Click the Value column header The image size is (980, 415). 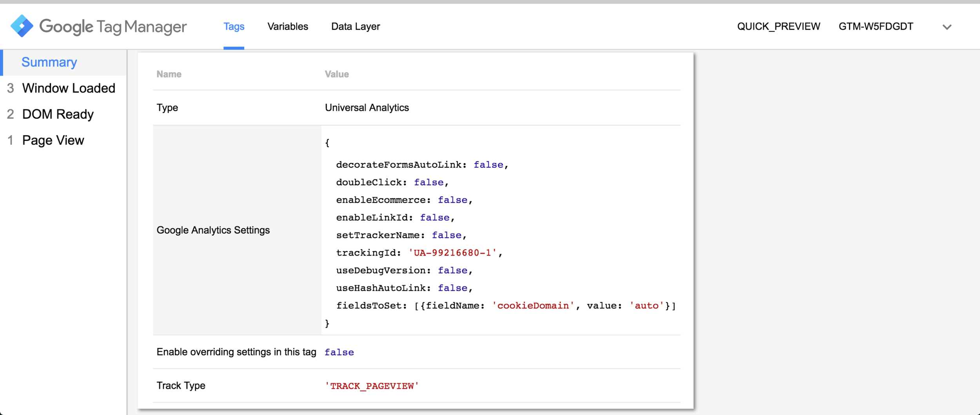coord(337,74)
